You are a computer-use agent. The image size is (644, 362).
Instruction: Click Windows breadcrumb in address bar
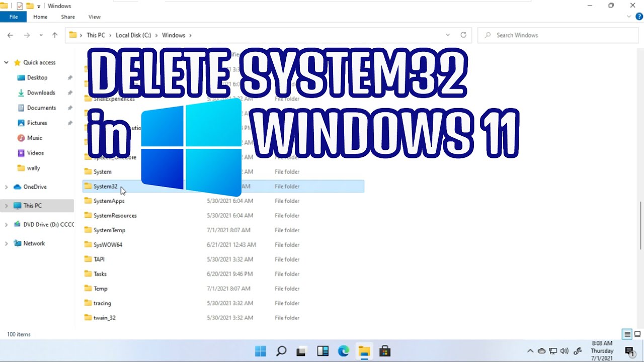174,35
